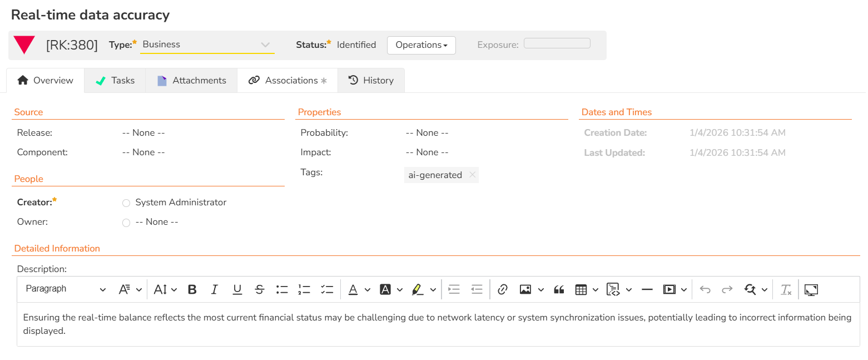This screenshot has width=868, height=360.
Task: Remove the ai-generated tag
Action: point(472,175)
